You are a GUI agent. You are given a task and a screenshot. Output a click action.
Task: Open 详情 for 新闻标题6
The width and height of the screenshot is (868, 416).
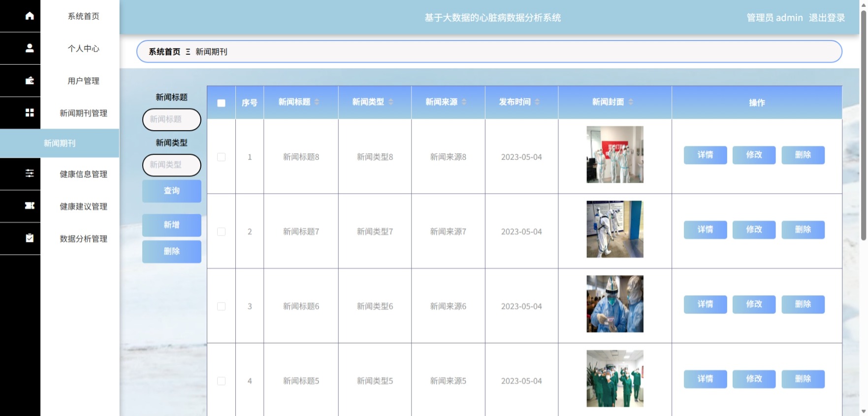(x=705, y=304)
